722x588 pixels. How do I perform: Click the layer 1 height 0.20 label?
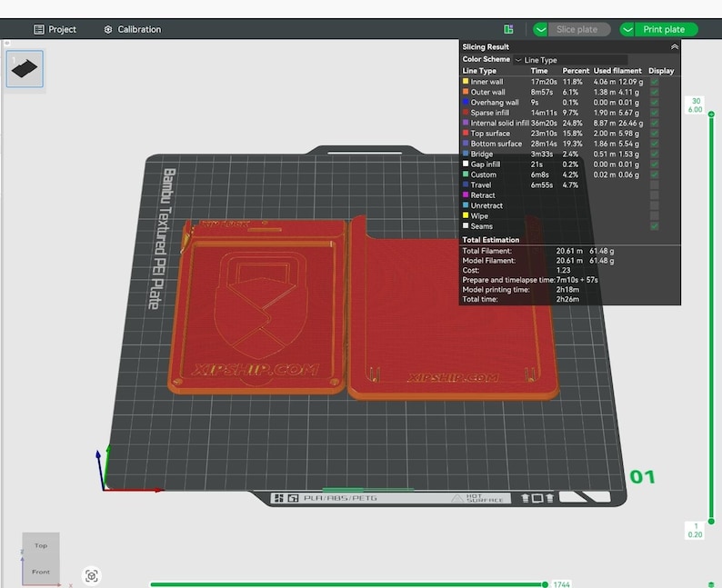coord(696,530)
